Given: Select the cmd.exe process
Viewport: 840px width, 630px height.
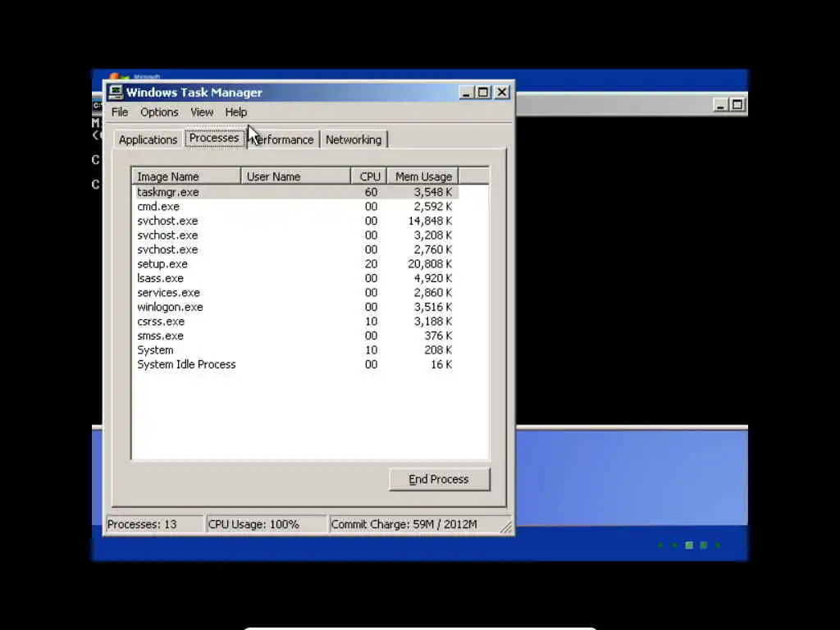Looking at the screenshot, I should [x=295, y=206].
